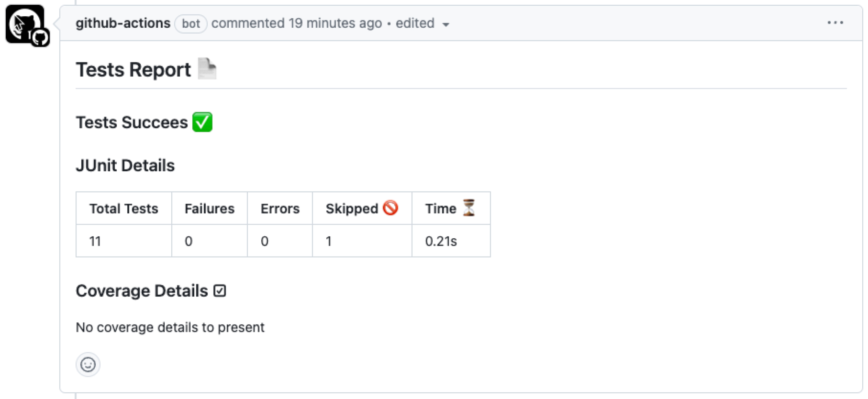
Task: Click the add reaction smiley button
Action: click(x=88, y=365)
